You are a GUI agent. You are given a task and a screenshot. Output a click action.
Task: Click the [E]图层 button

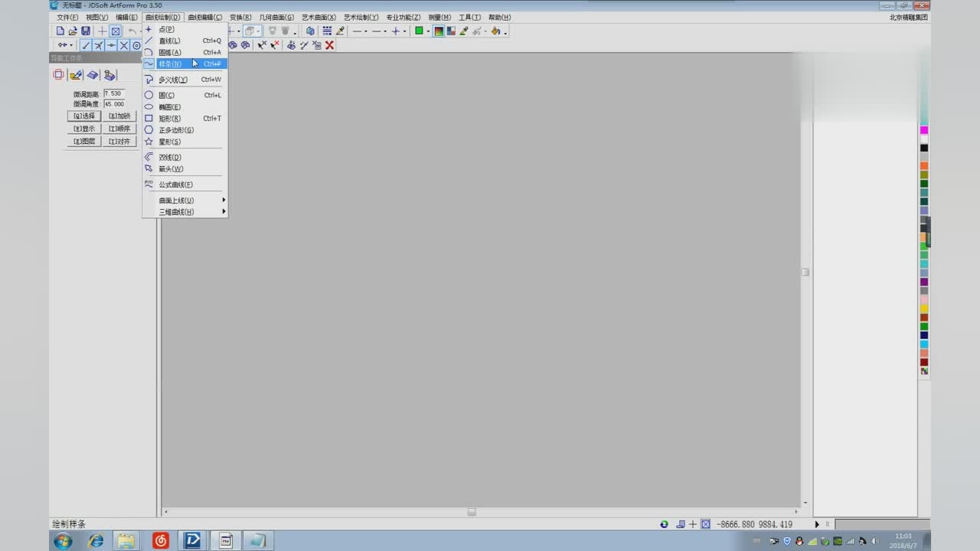tap(84, 142)
